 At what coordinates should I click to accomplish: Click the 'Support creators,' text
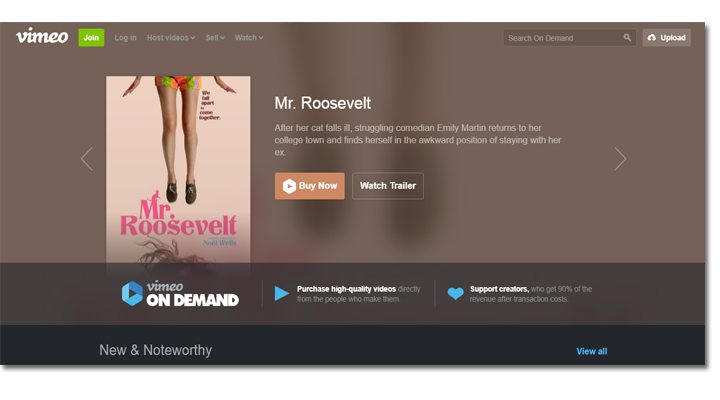(x=499, y=289)
